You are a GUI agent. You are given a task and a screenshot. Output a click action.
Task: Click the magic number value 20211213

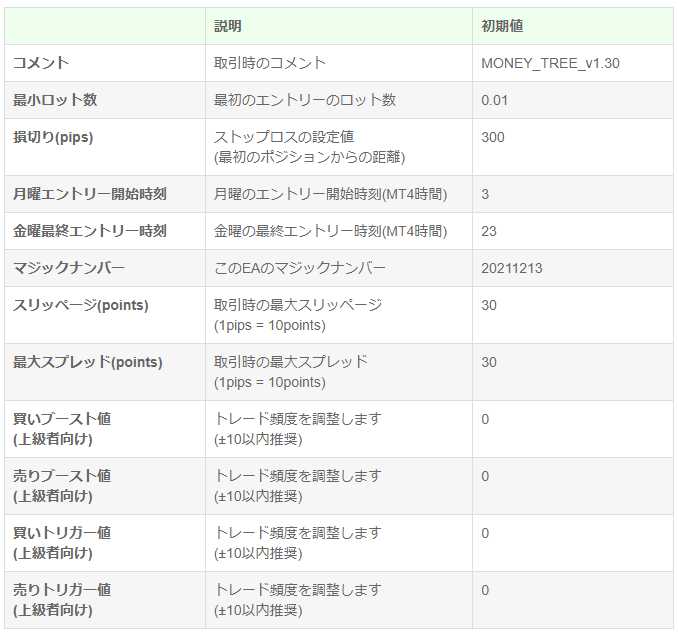coord(512,268)
